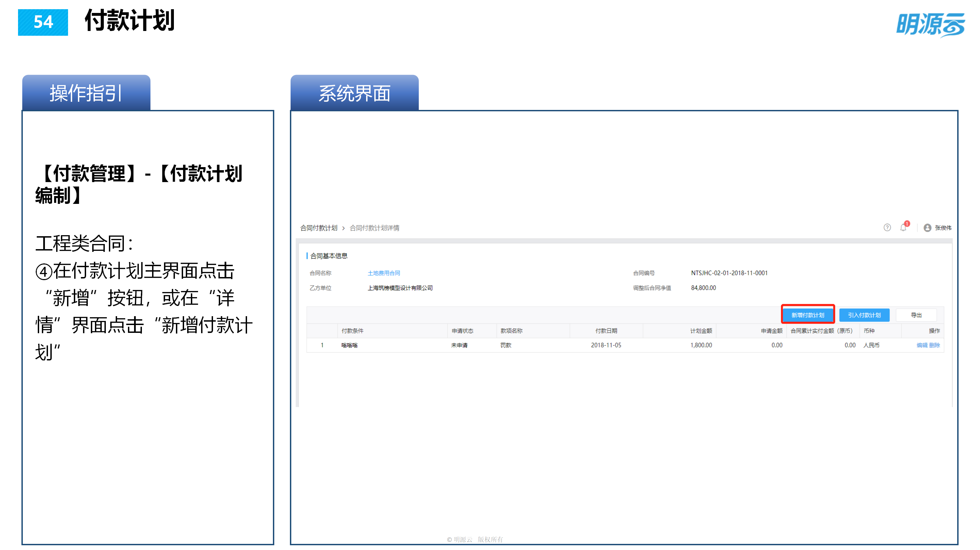
Task: Select the 合同基本信息 section marker
Action: 330,256
